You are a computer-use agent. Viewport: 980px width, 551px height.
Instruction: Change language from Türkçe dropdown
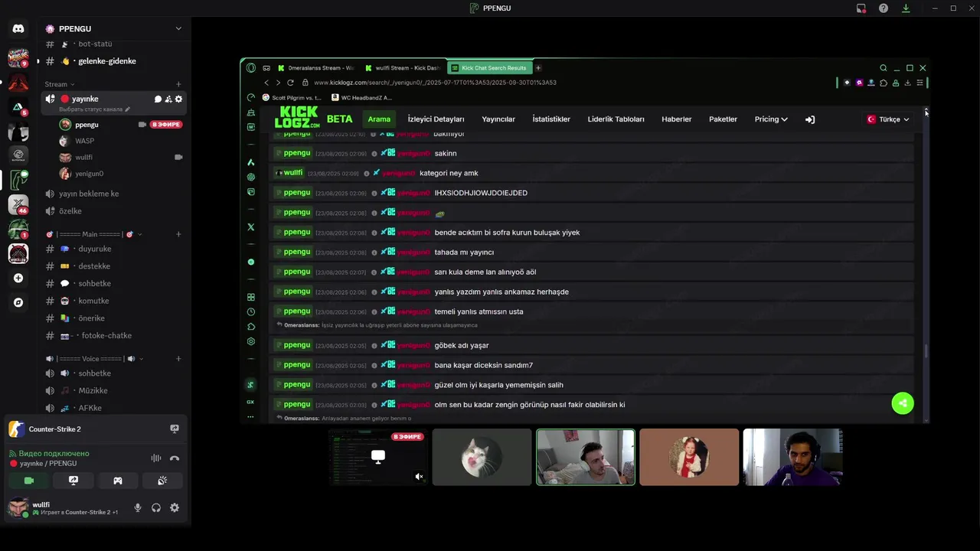tap(888, 119)
